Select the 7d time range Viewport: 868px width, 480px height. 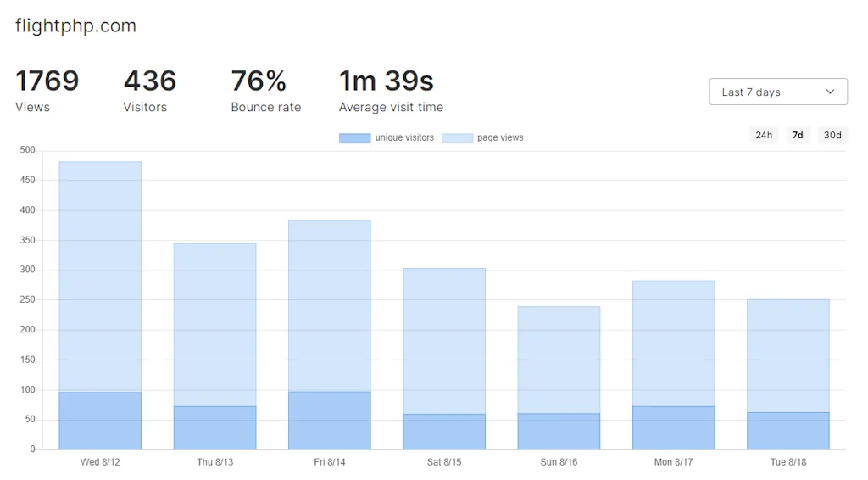pos(798,136)
